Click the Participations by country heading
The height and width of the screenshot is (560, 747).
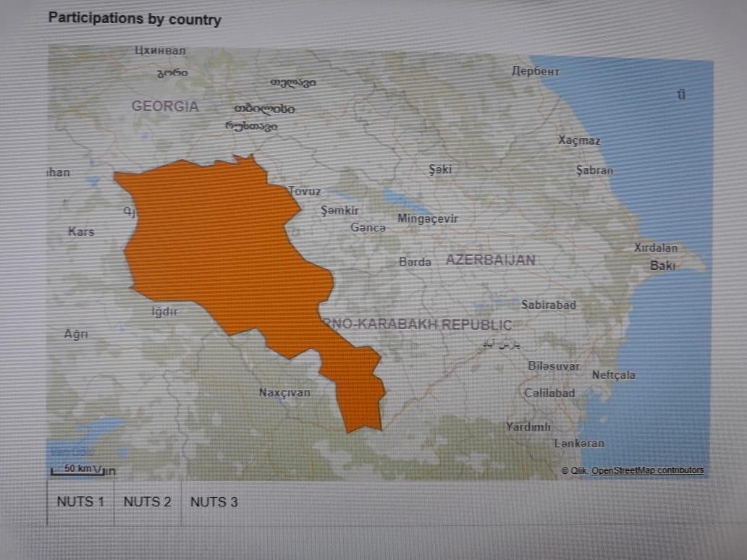(x=135, y=19)
